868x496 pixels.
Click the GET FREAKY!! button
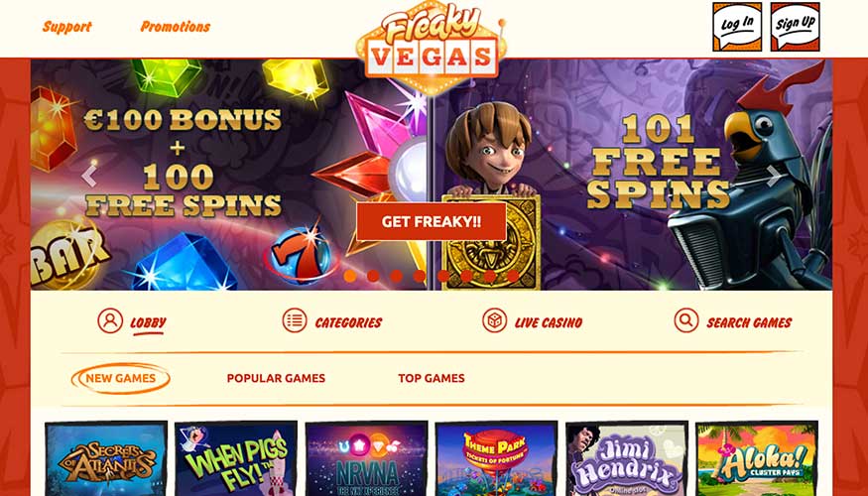coord(432,221)
